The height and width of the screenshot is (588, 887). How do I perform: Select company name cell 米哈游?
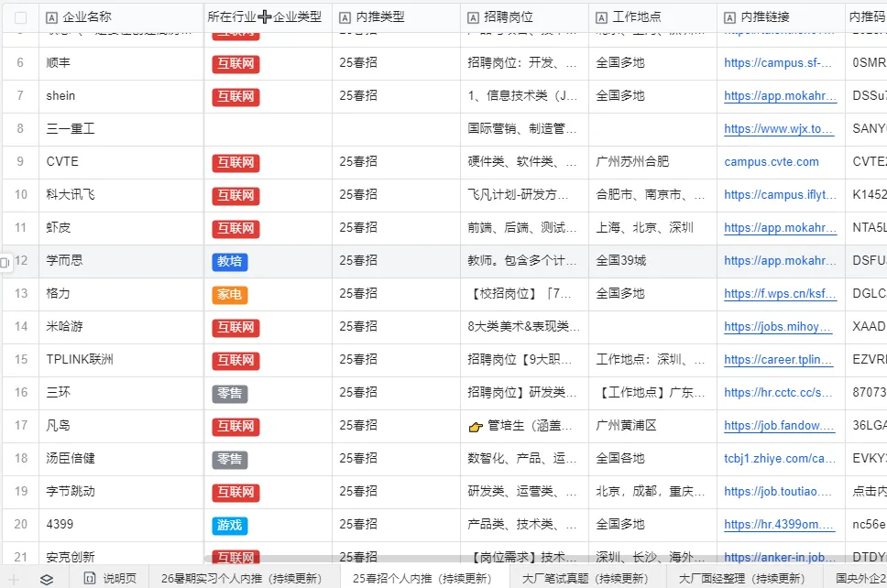coord(121,327)
